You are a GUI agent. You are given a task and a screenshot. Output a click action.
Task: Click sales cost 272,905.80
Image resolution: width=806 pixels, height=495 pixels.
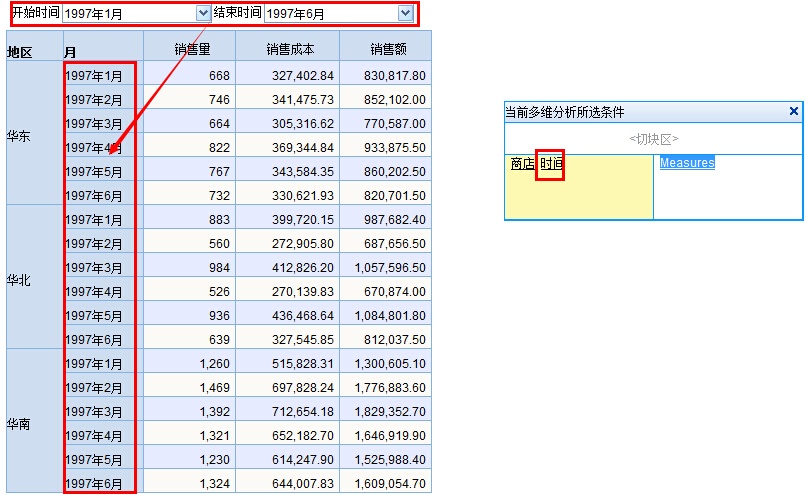tap(303, 244)
